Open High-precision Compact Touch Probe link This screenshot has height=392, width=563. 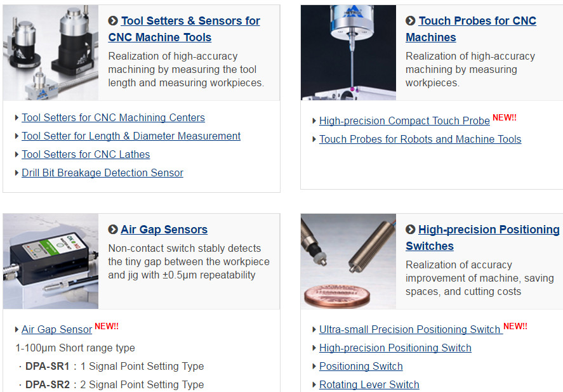(404, 121)
